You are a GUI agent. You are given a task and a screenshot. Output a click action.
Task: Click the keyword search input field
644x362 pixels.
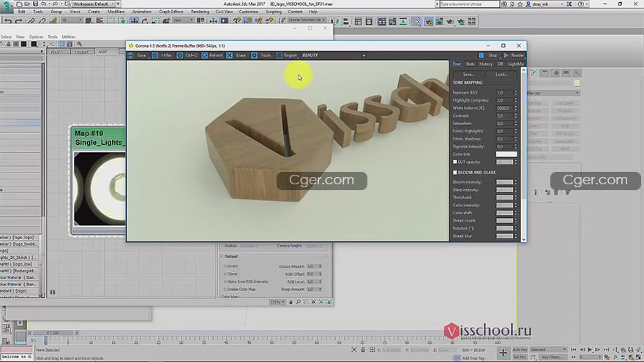469,4
